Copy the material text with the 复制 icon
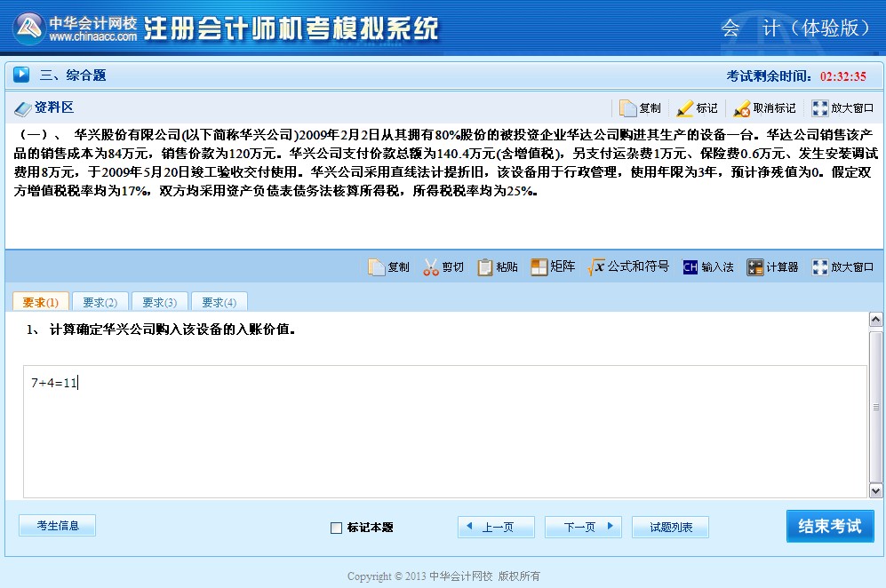 640,107
